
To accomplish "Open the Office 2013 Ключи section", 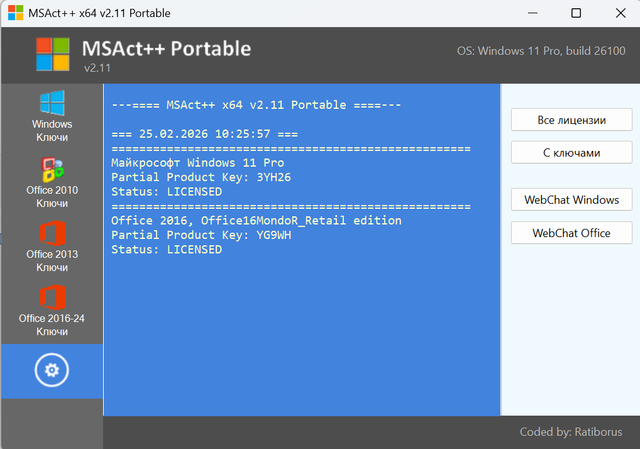I will (x=52, y=247).
